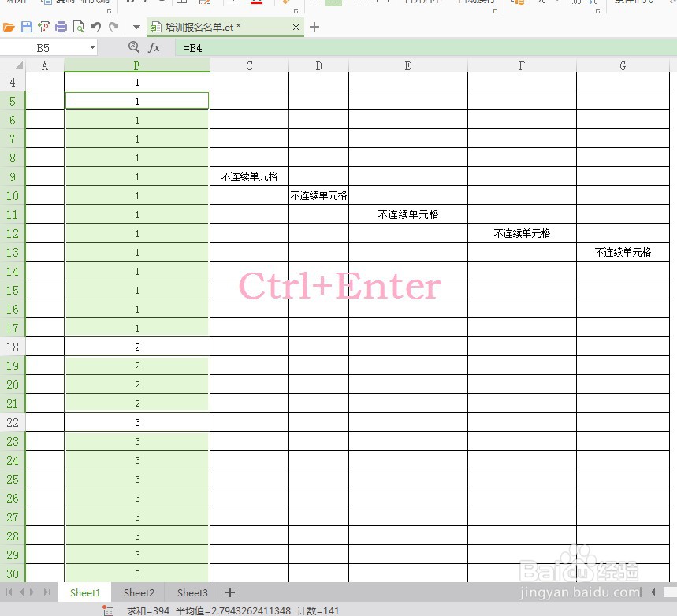
Task: Click cell F12 with 不连续单元格
Action: [522, 233]
